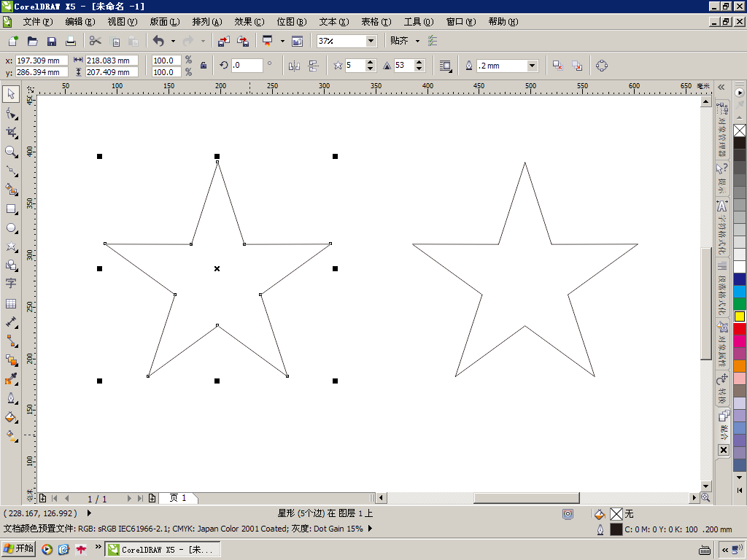Import a file into document
The width and height of the screenshot is (747, 560).
click(224, 41)
